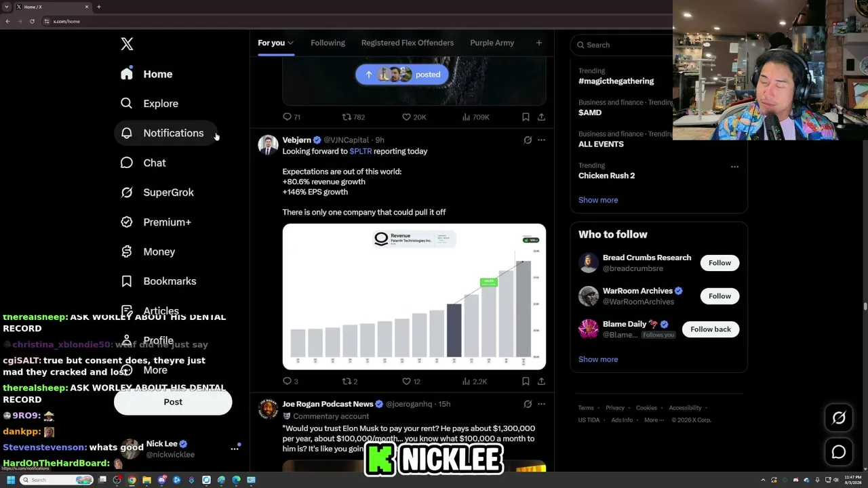Show more trending topics

(x=598, y=200)
